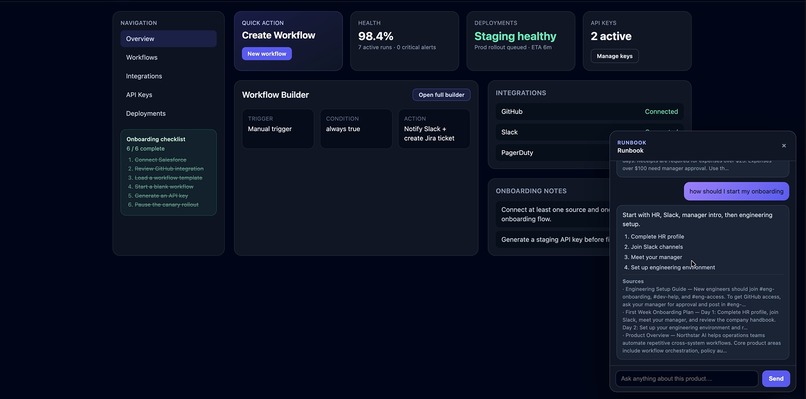Click the 'Engineering Setup Guide' source entry
The width and height of the screenshot is (806, 399).
coord(702,297)
